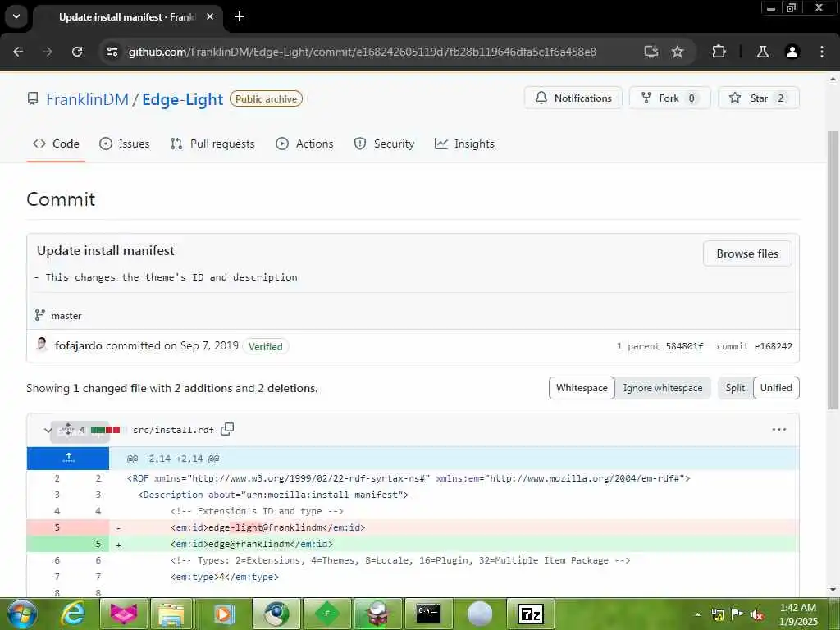Switch diff view to Split
Viewport: 840px width, 630px height.
(x=735, y=388)
